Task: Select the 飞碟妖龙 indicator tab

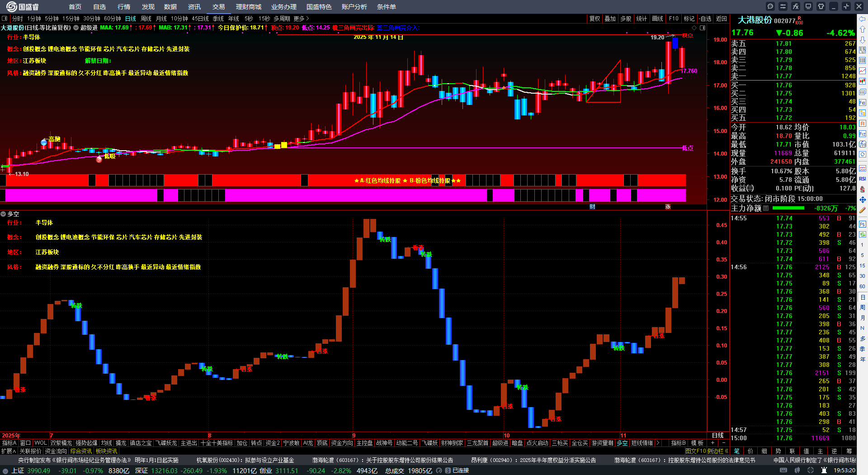Action: [x=166, y=443]
